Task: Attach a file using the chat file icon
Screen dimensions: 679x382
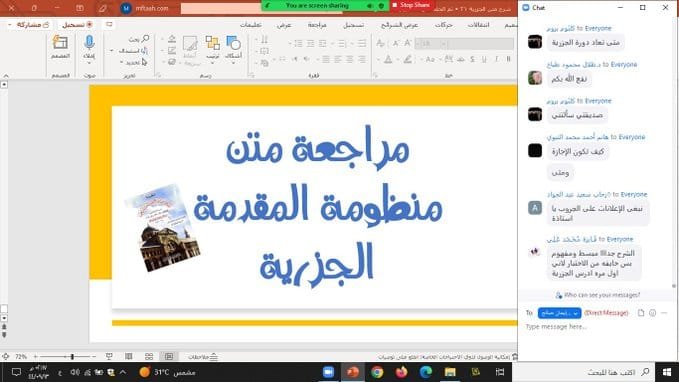Action: [x=641, y=313]
